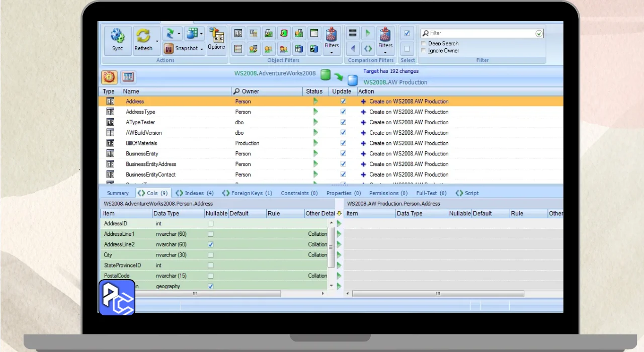This screenshot has width=644, height=352.
Task: Uncheck Update box for AddressType row
Action: 343,112
